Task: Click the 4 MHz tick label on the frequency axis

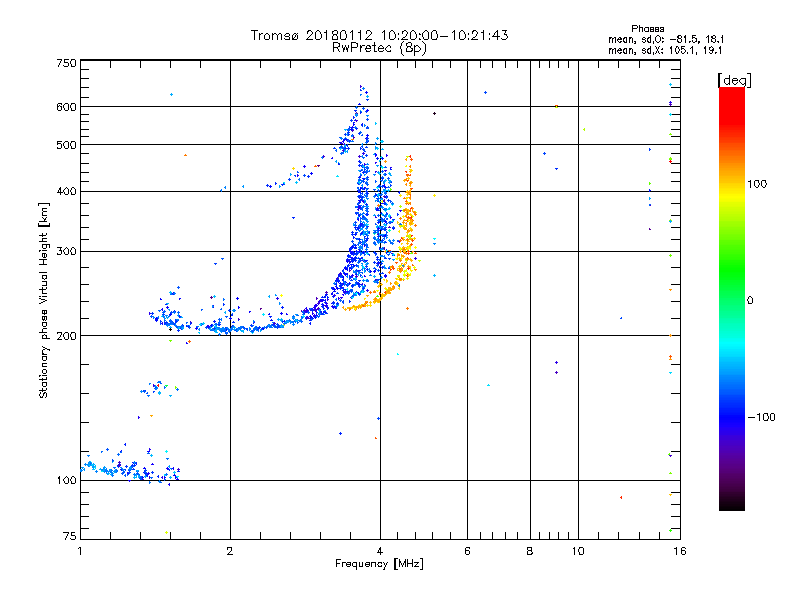Action: pyautogui.click(x=380, y=551)
